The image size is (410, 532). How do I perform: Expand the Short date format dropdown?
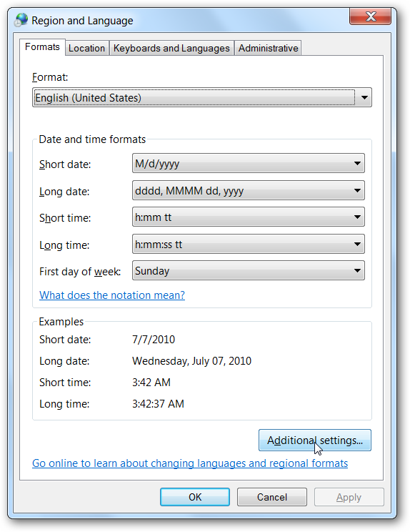tap(249, 163)
